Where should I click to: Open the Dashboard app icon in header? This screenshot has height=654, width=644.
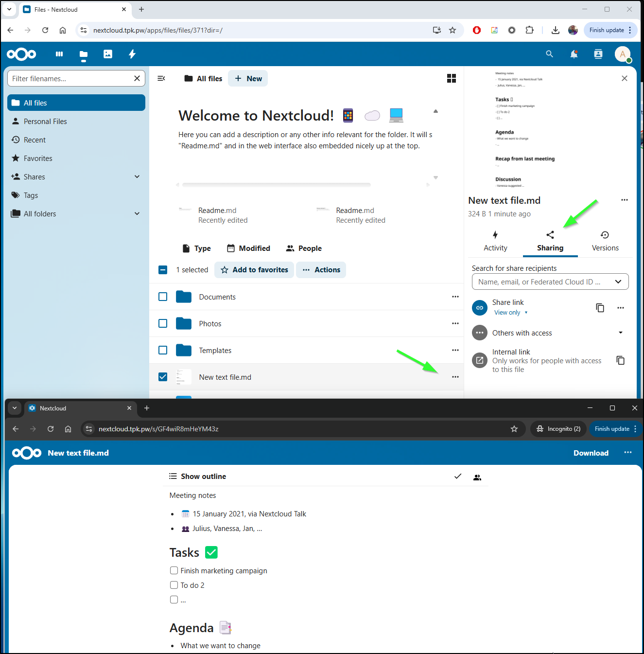coord(59,54)
